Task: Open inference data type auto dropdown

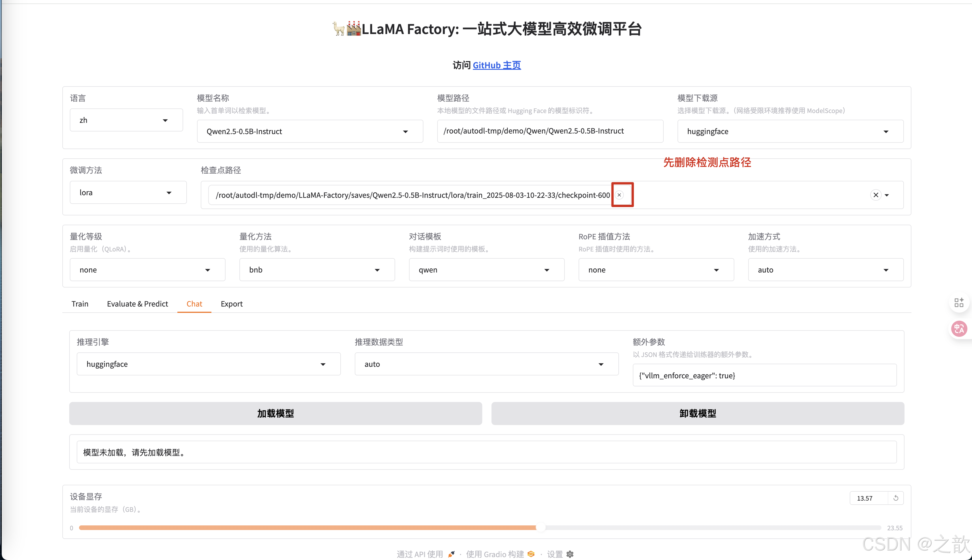Action: point(487,364)
